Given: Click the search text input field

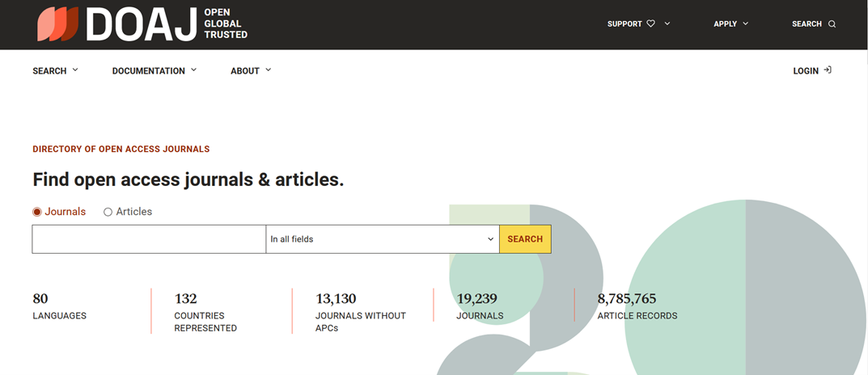Looking at the screenshot, I should (149, 239).
